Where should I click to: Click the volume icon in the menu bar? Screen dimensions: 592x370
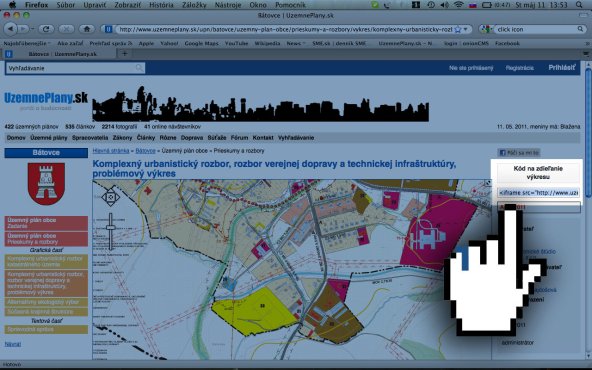(x=444, y=5)
